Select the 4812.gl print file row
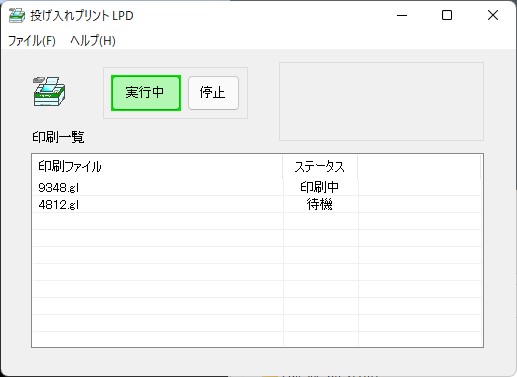 point(257,204)
